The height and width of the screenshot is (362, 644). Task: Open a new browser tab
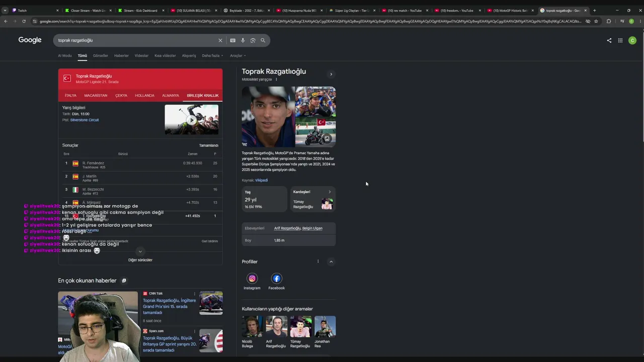coord(594,10)
